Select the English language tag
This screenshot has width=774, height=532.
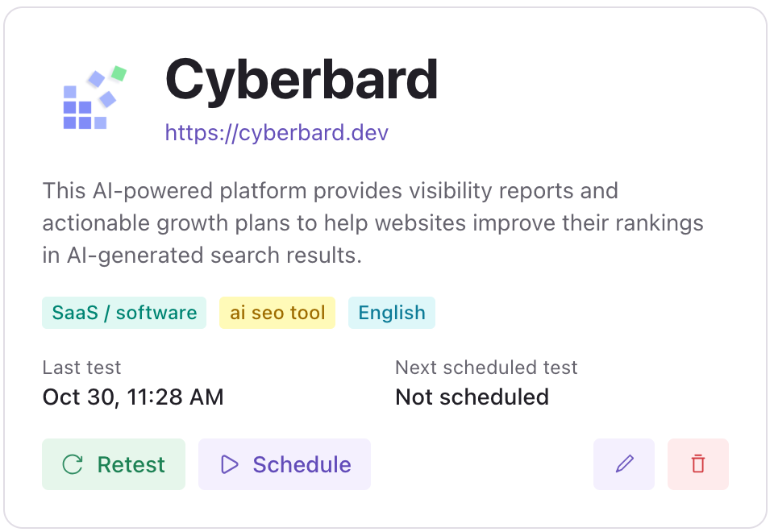(392, 313)
